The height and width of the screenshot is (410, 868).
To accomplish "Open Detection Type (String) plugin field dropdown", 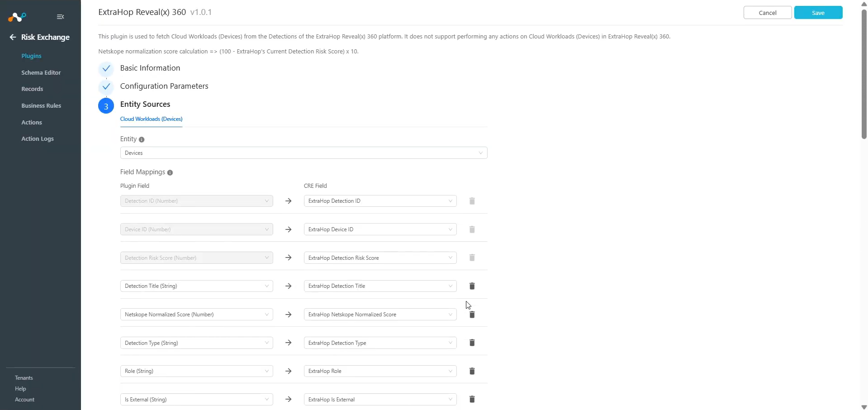I will pos(196,343).
